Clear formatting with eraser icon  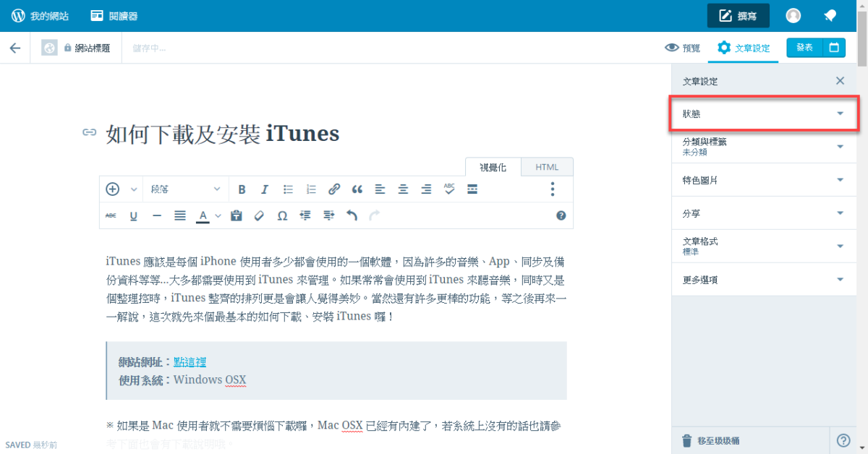pos(259,215)
